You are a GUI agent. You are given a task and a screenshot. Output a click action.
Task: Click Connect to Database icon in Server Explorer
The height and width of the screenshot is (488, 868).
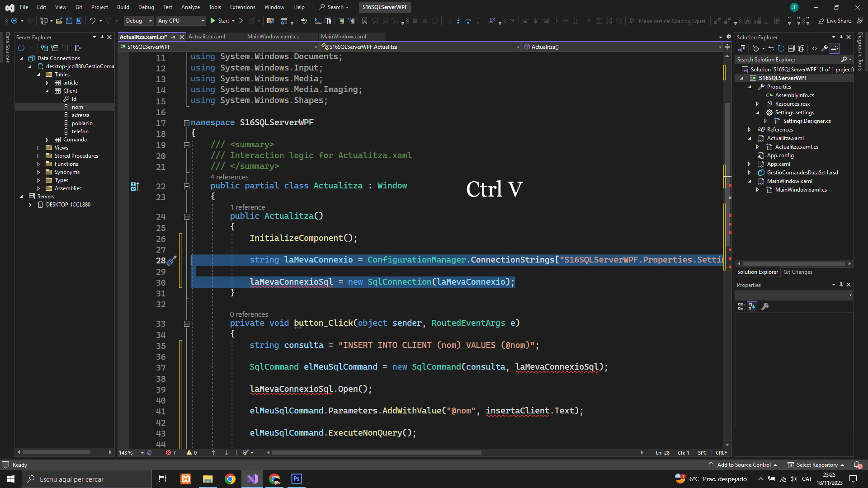pos(44,48)
